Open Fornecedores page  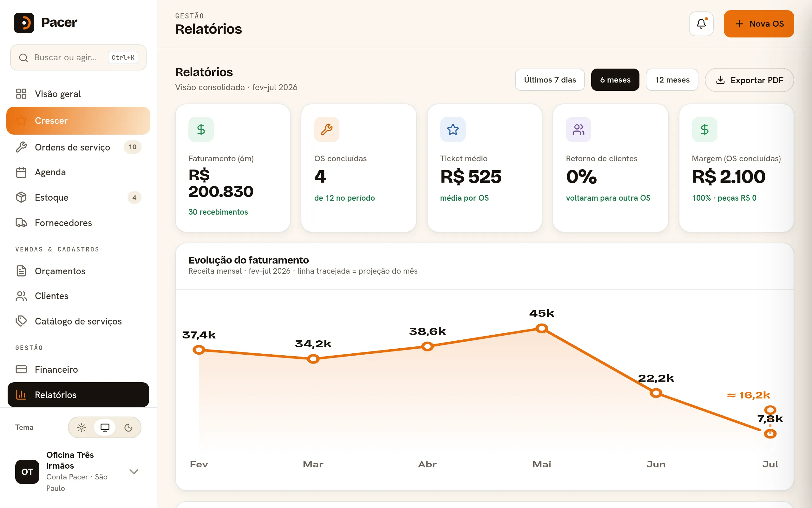78,223
